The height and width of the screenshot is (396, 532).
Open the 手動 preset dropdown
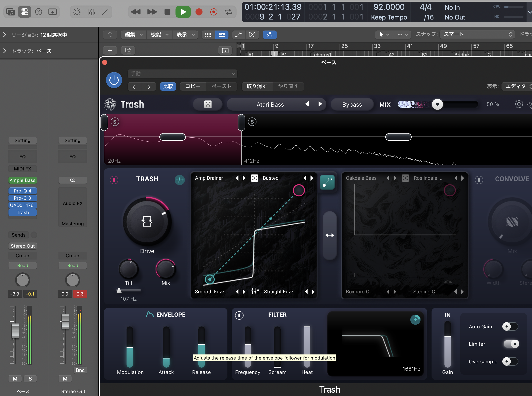[183, 74]
